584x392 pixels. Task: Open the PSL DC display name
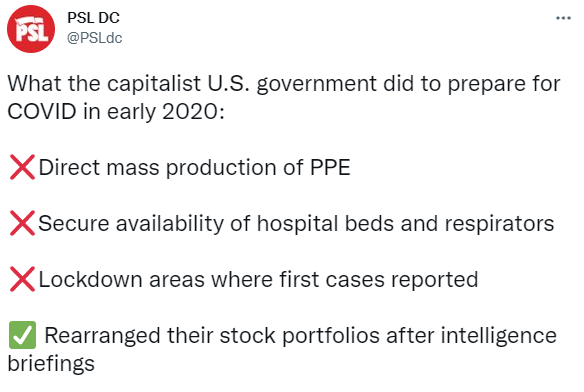(x=93, y=18)
